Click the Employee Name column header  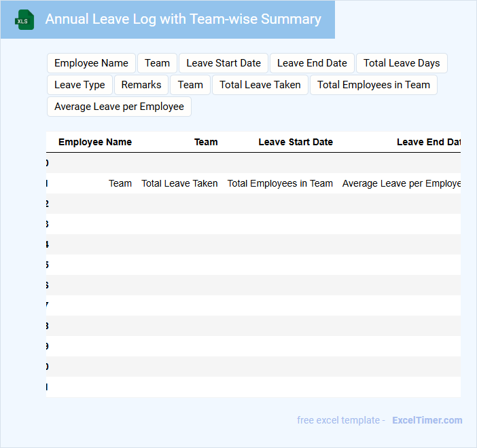(x=95, y=142)
